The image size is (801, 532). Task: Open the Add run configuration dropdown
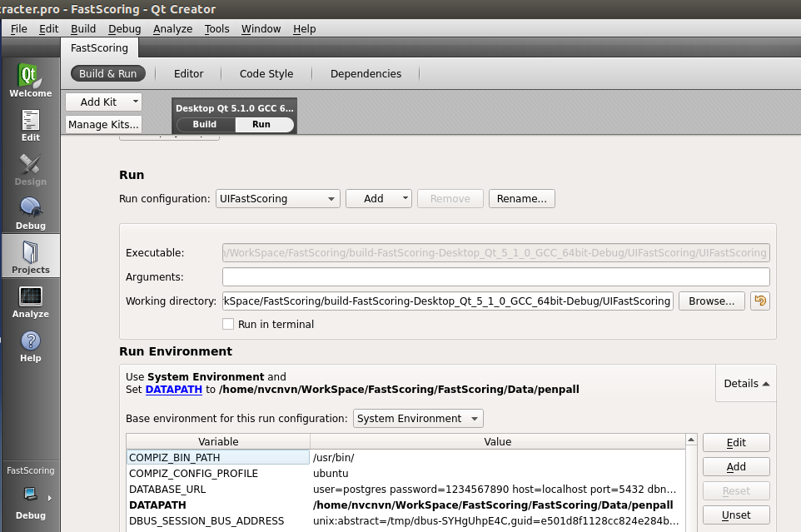[x=379, y=199]
